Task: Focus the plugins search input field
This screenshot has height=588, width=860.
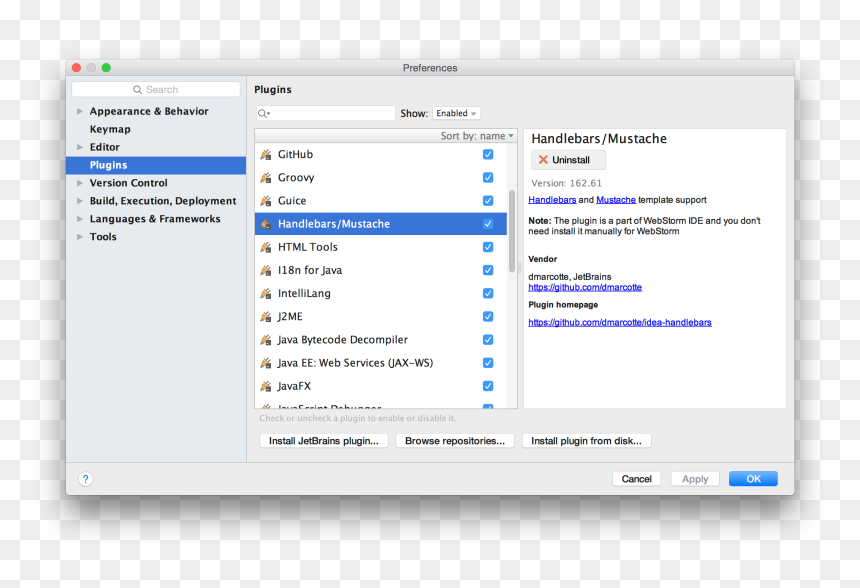Action: click(x=326, y=114)
